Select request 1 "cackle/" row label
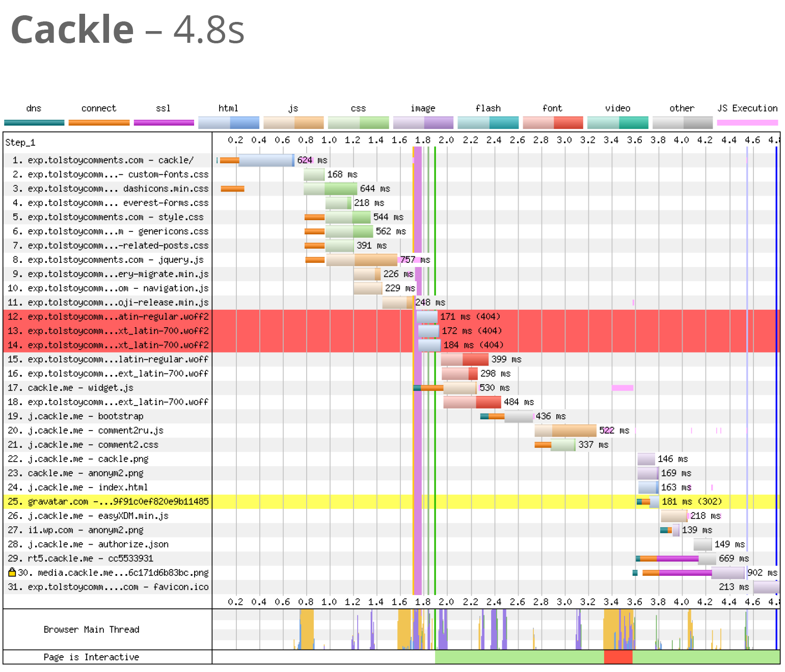This screenshot has height=672, width=785. (103, 160)
